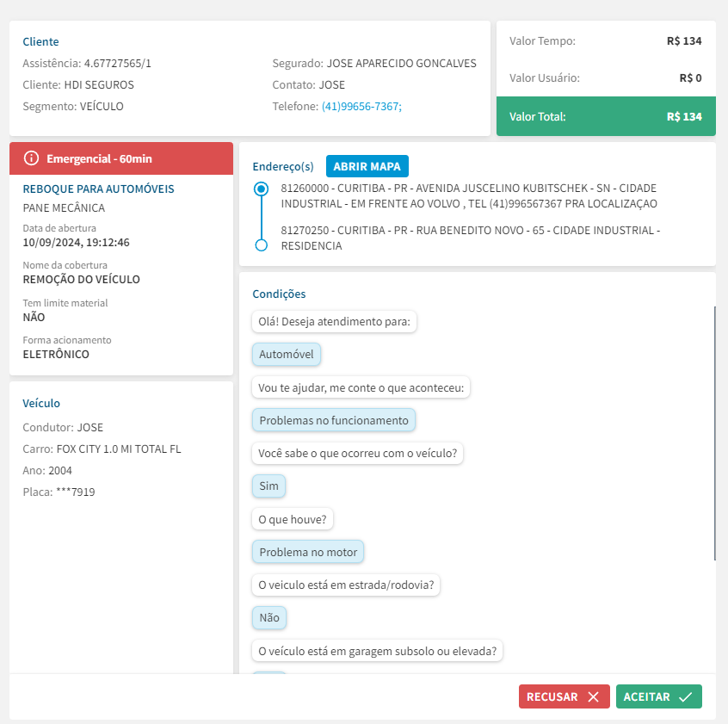Click the Valor Total green bar
This screenshot has height=724, width=728.
(606, 116)
